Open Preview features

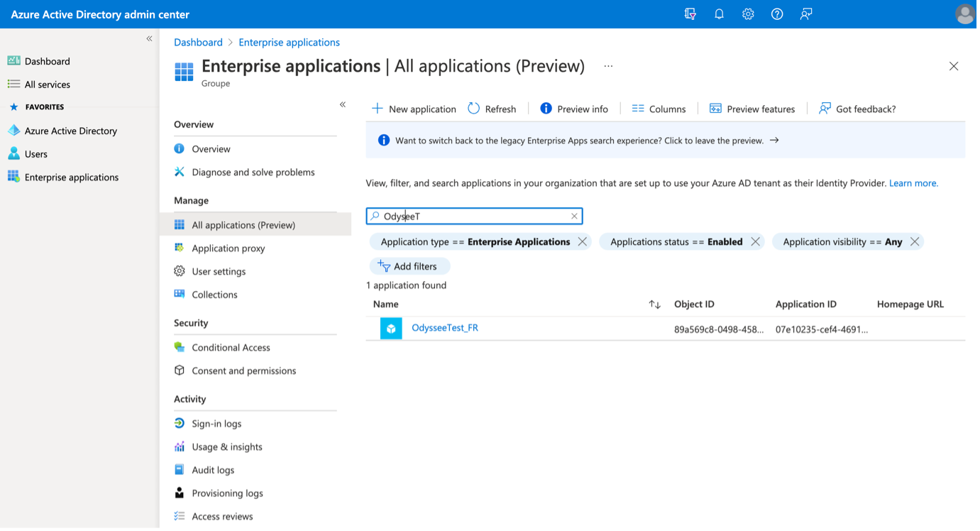coord(752,109)
